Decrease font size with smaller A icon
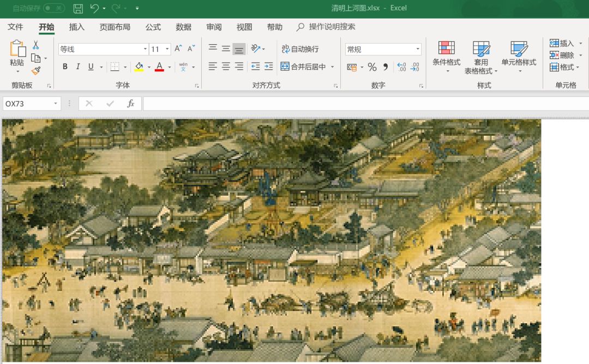The image size is (589, 364). [x=191, y=49]
